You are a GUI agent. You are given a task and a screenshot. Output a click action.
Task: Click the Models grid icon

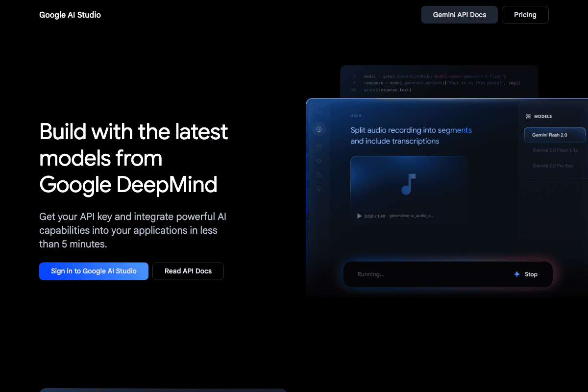(528, 117)
